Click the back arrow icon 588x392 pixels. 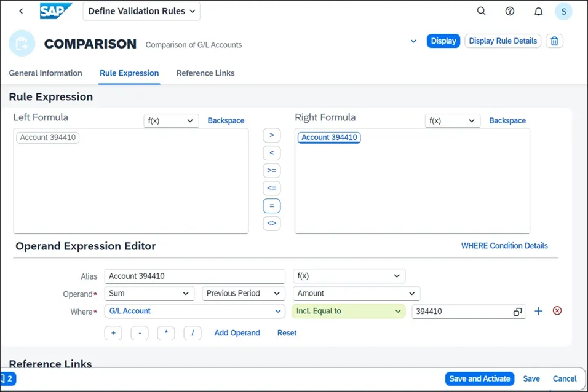pyautogui.click(x=21, y=11)
